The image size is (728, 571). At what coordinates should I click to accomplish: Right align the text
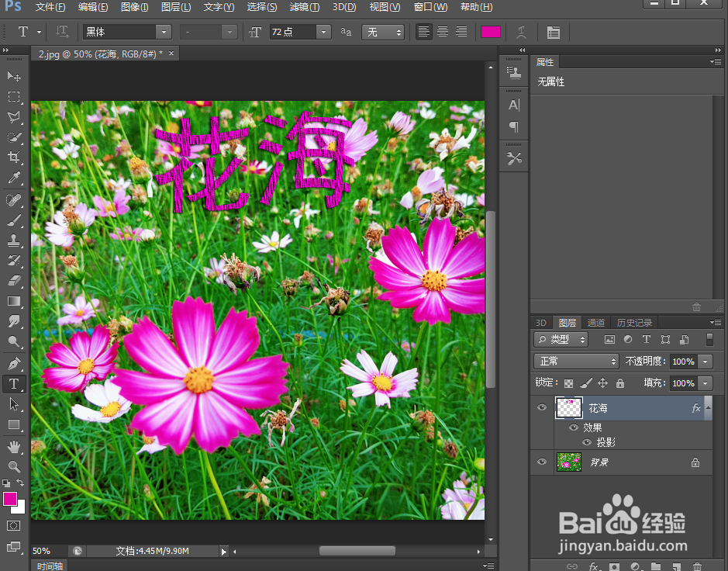point(461,32)
